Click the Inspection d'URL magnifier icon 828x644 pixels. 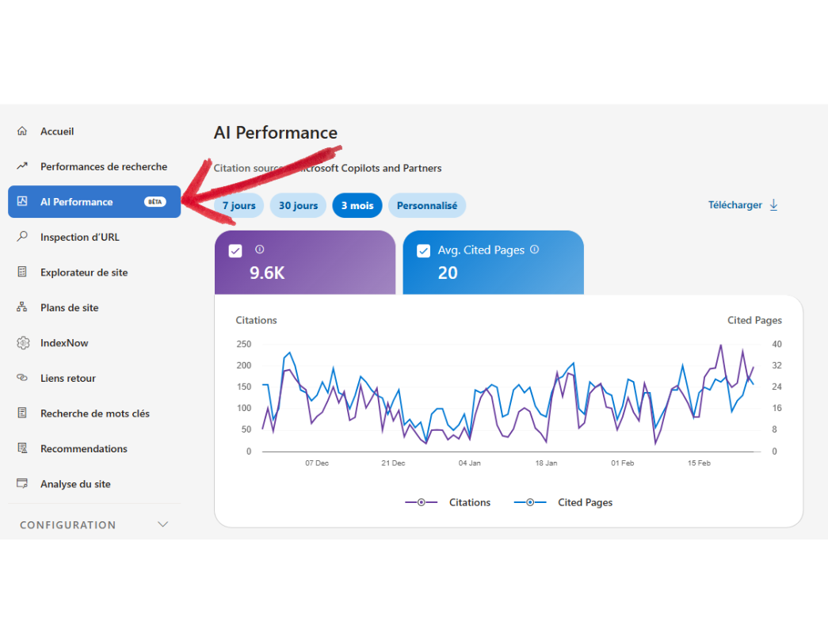coord(22,237)
